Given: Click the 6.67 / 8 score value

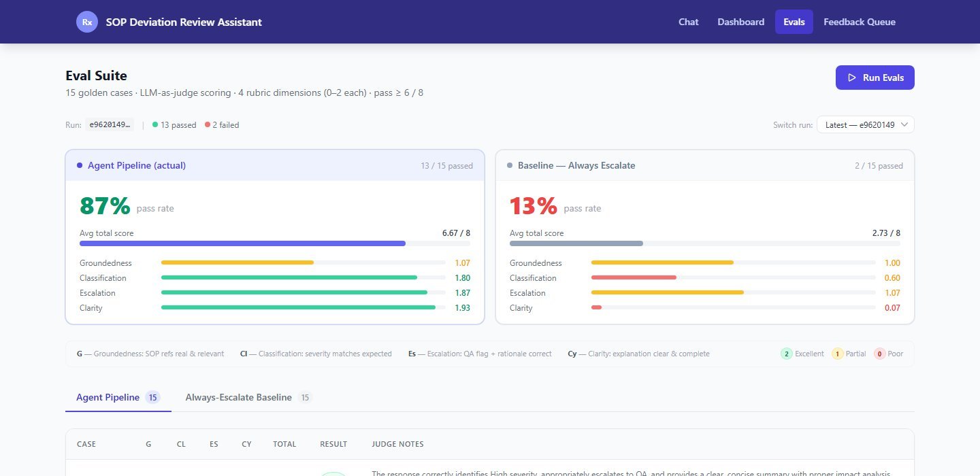Looking at the screenshot, I should click(456, 233).
